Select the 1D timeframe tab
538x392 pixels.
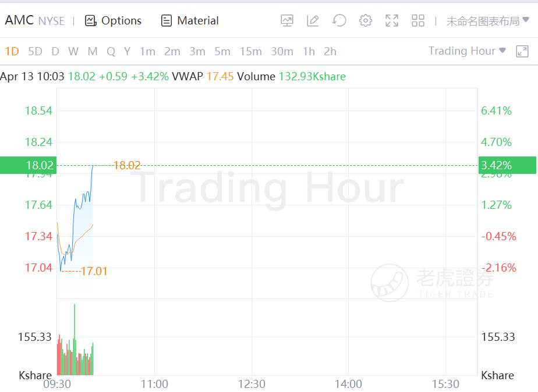(x=12, y=51)
